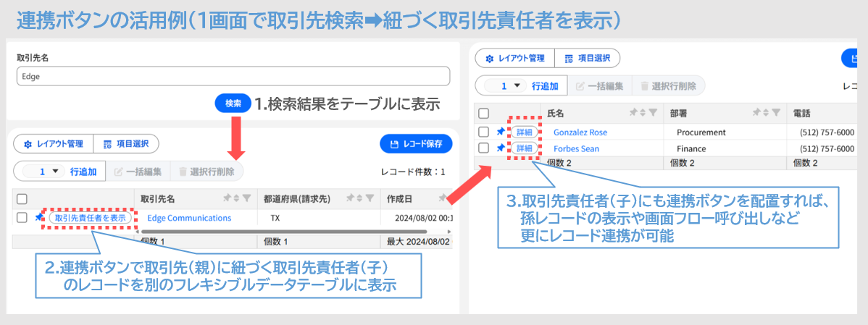The width and height of the screenshot is (868, 325).
Task: Click filter icon in 取引先名 column header
Action: [x=248, y=198]
